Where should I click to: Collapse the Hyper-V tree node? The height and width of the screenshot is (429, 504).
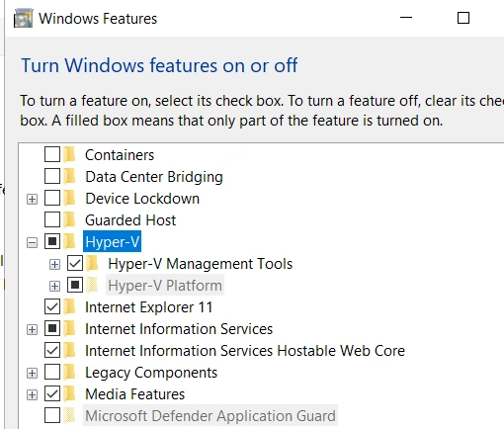tap(32, 243)
